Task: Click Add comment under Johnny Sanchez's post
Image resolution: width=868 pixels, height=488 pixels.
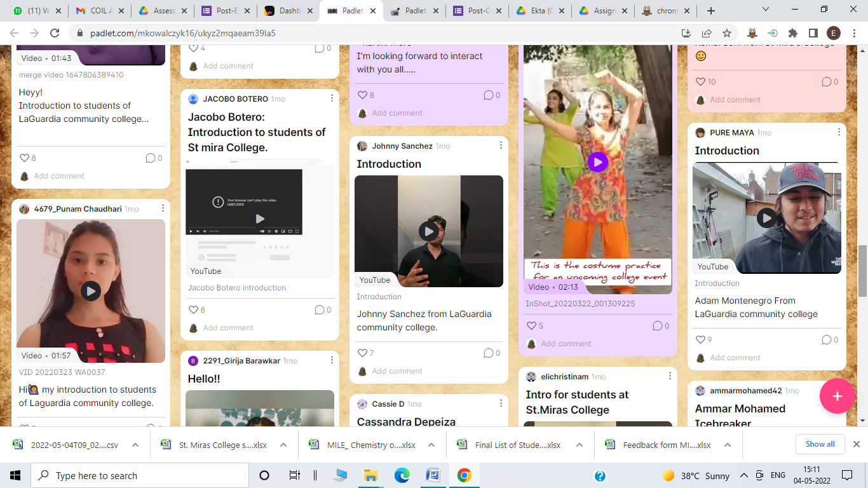Action: [398, 371]
